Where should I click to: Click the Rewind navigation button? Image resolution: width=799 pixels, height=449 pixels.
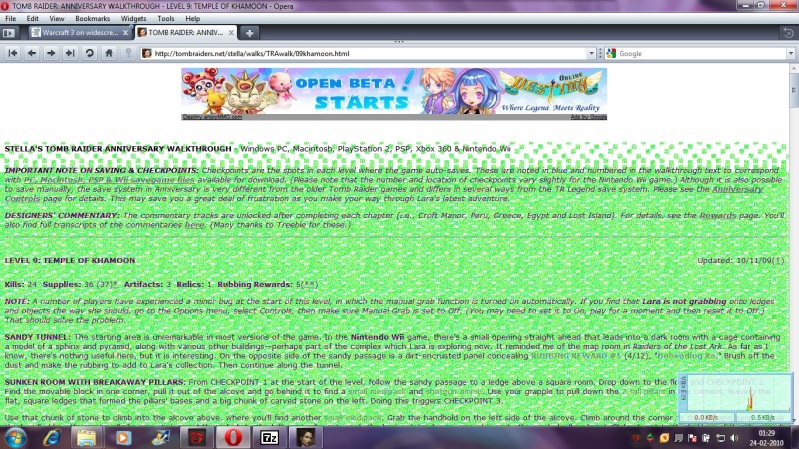click(13, 53)
